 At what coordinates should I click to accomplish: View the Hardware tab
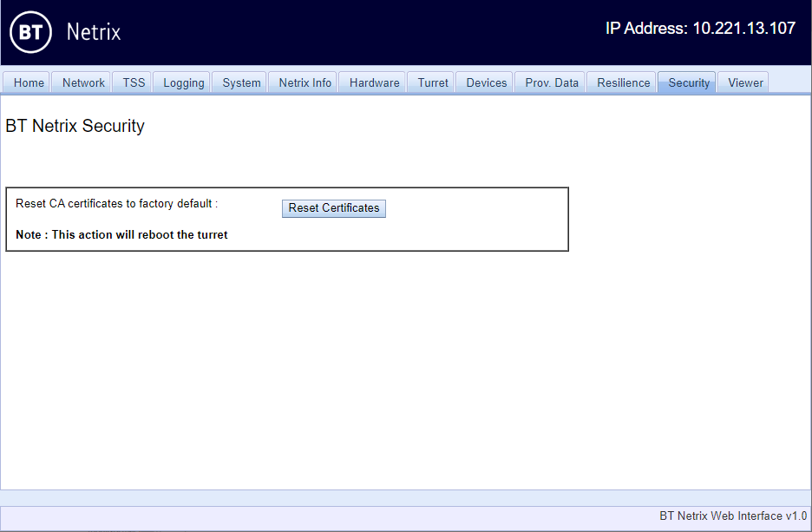click(373, 82)
